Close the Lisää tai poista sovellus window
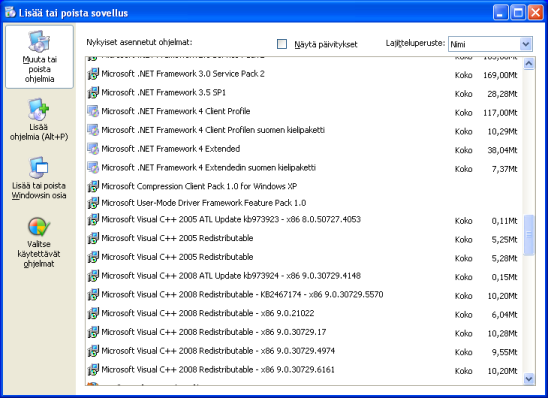The height and width of the screenshot is (398, 548). pos(535,13)
